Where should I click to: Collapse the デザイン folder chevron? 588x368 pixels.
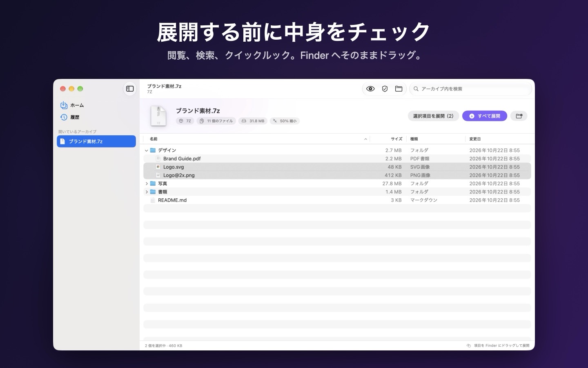click(147, 150)
